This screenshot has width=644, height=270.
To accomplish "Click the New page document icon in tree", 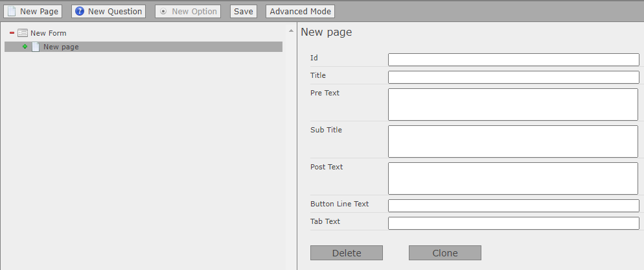I will point(36,47).
